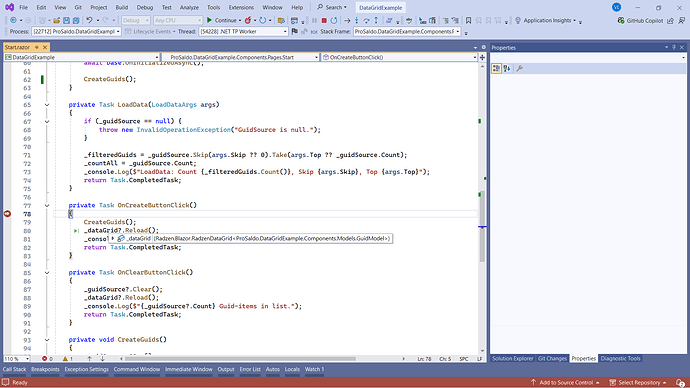Viewport: 690px width, 388px height.
Task: Open the Process dropdown for ProSaldo.DataGridExample
Action: click(76, 32)
